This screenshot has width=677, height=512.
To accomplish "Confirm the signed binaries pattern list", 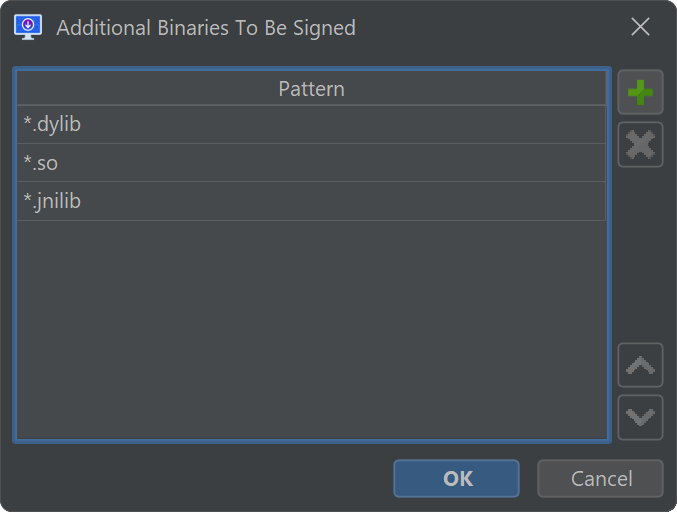I will [456, 479].
